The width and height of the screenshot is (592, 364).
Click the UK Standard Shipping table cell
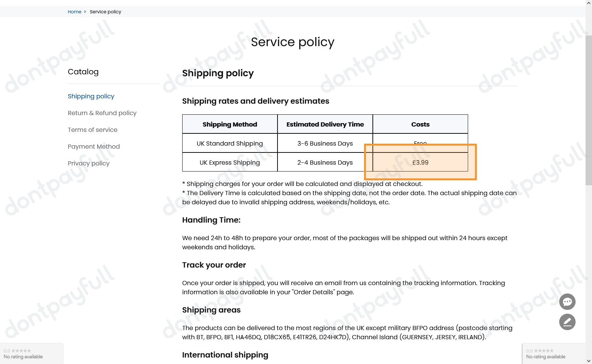230,143
